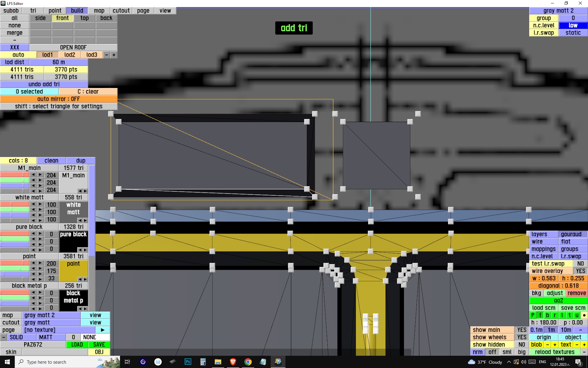
Task: Open Photoshop from the taskbar
Action: [188, 362]
